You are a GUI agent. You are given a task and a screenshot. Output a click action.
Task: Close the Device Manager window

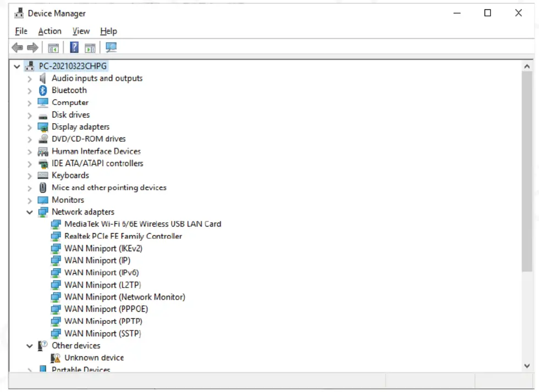[518, 13]
